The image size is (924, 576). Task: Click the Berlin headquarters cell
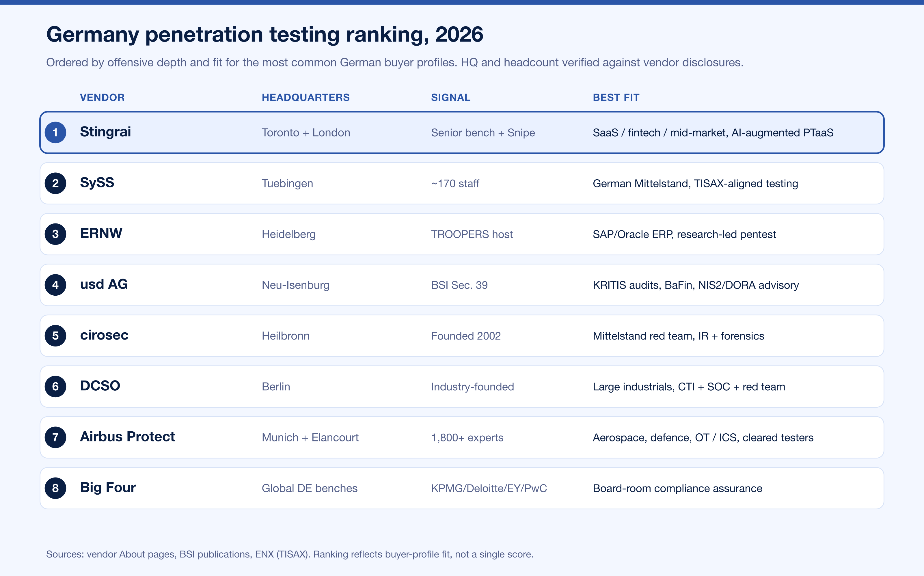pyautogui.click(x=276, y=387)
